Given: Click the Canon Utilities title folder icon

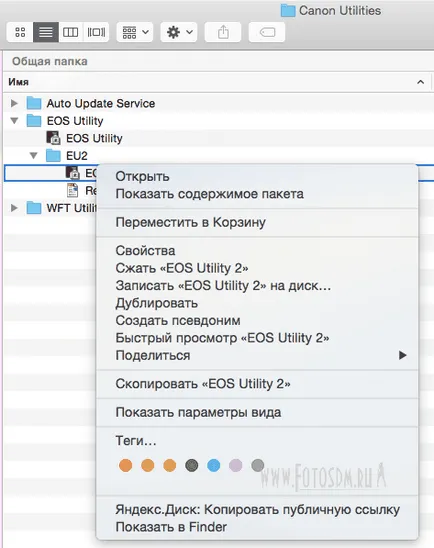Looking at the screenshot, I should [x=288, y=10].
